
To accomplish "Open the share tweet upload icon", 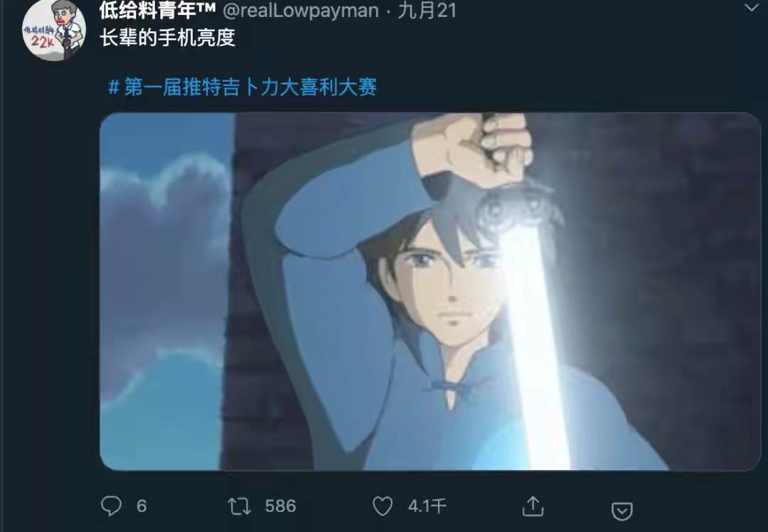I will click(x=533, y=506).
